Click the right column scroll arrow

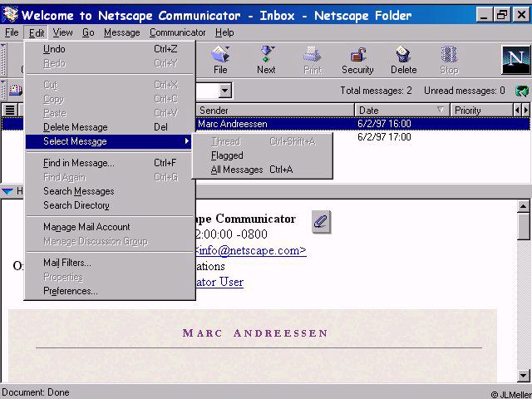click(525, 111)
